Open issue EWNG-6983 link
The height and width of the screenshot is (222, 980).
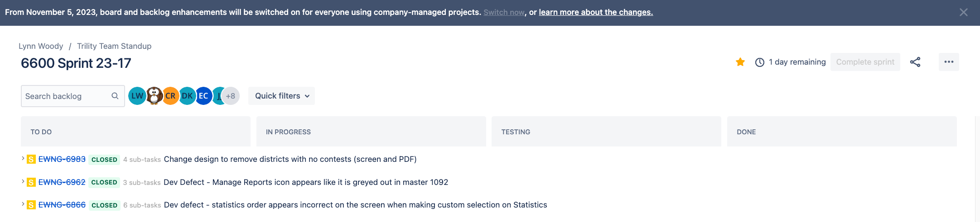tap(62, 159)
